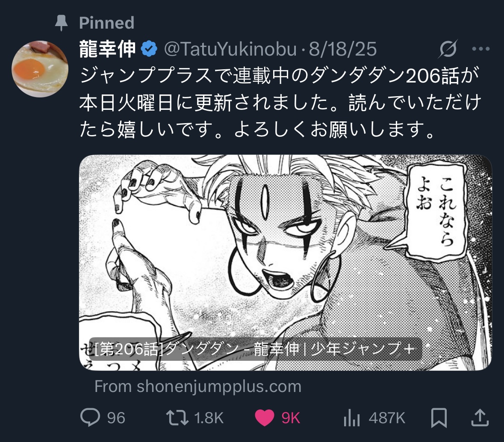This screenshot has height=442, width=504.
Task: Open the fried egg profile avatar
Action: click(40, 69)
